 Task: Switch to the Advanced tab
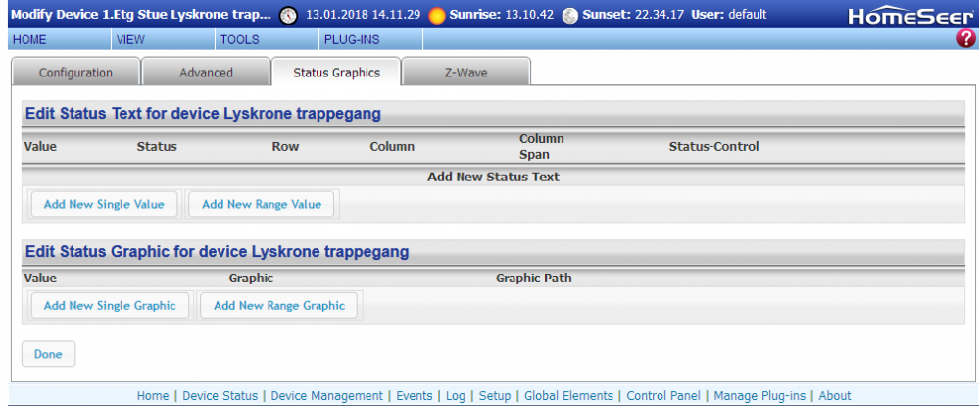point(206,73)
